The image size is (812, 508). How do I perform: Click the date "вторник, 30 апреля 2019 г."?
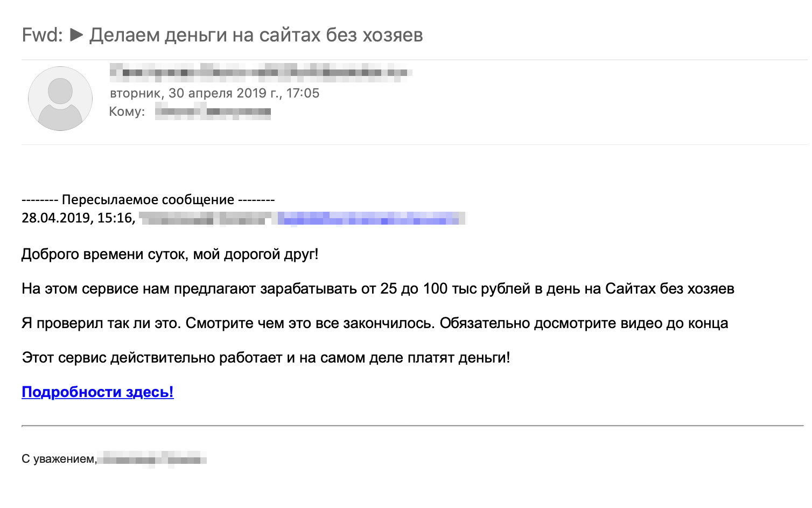[195, 93]
